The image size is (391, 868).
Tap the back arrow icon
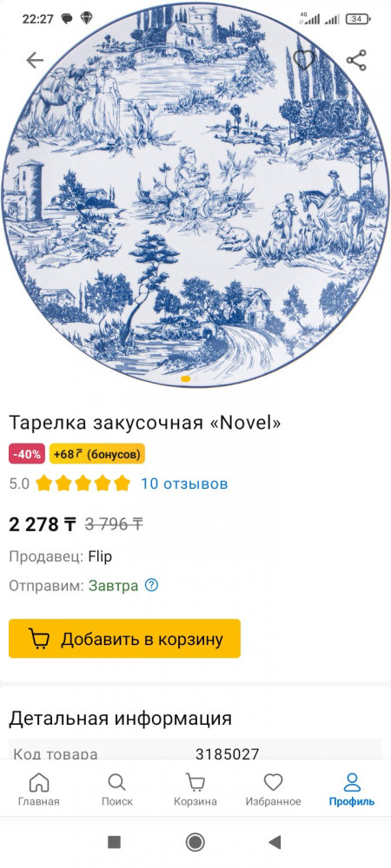point(35,61)
